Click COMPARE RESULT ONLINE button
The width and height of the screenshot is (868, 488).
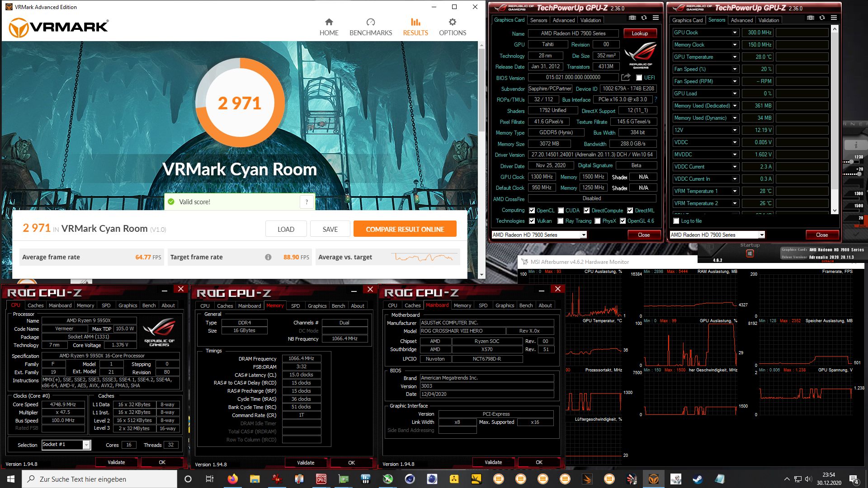click(x=405, y=229)
